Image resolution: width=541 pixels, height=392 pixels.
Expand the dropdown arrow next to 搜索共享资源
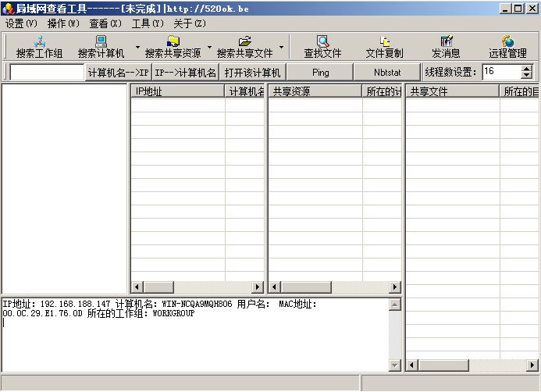pyautogui.click(x=209, y=47)
